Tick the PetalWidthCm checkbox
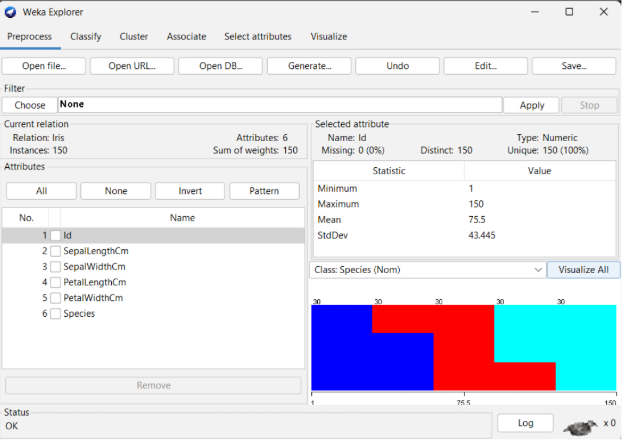This screenshot has height=446, width=623. click(56, 298)
